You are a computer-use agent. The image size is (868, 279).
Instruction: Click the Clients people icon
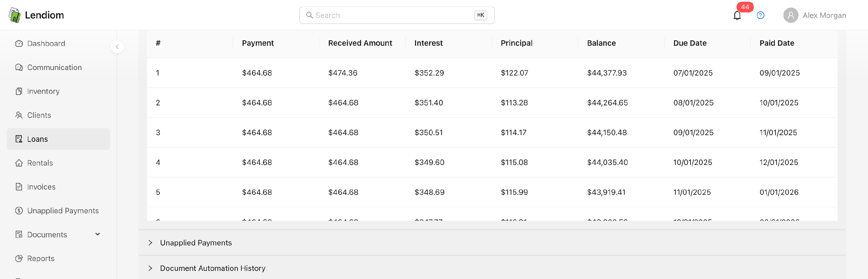tap(19, 115)
